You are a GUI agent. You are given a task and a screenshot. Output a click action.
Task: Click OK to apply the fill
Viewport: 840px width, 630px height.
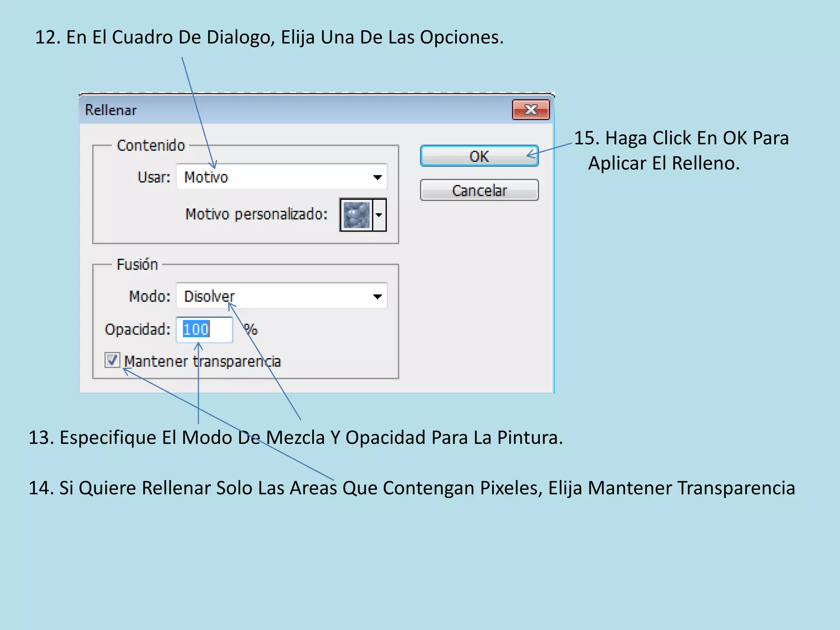click(x=479, y=156)
